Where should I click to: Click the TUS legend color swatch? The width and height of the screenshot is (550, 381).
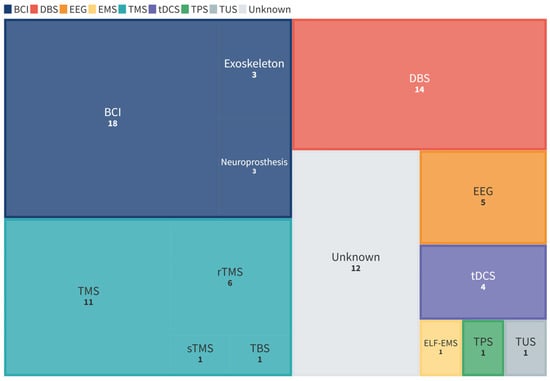pyautogui.click(x=214, y=9)
